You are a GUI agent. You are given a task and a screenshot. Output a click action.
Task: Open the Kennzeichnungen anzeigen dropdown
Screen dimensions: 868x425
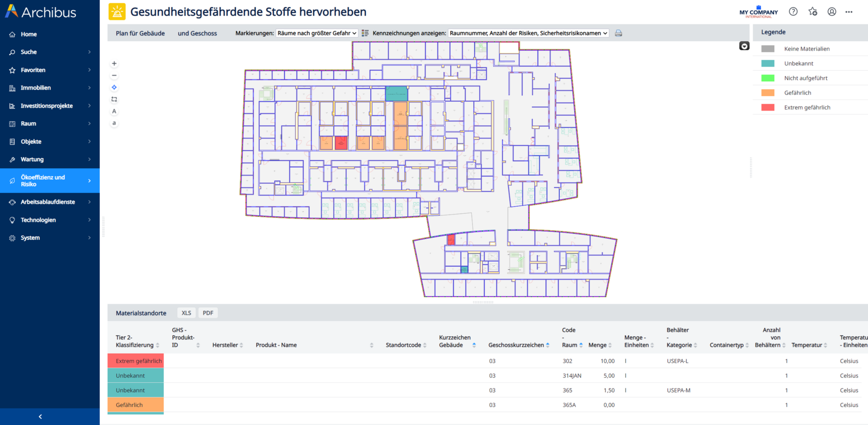(528, 33)
